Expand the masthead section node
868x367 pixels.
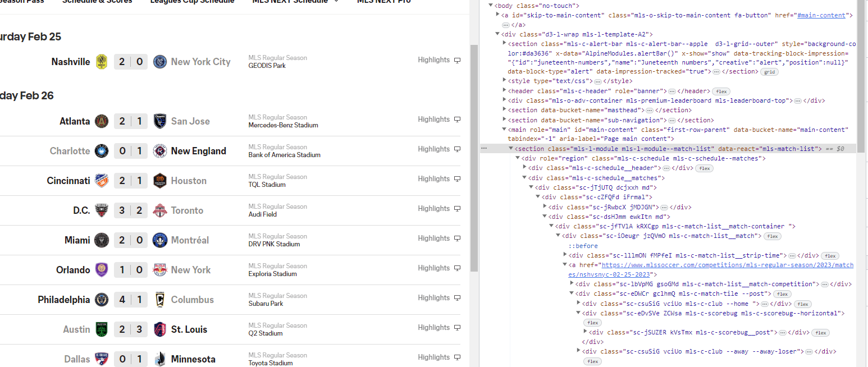(x=504, y=111)
